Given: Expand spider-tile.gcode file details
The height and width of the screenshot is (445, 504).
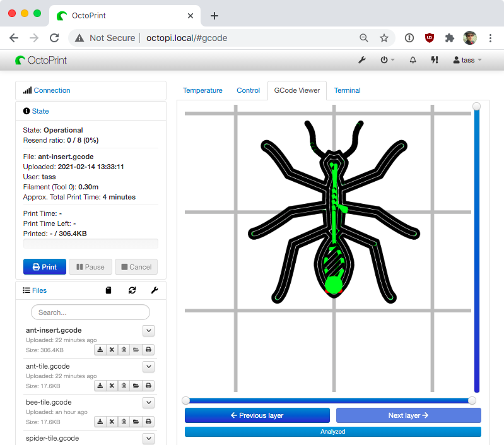Looking at the screenshot, I should (148, 438).
